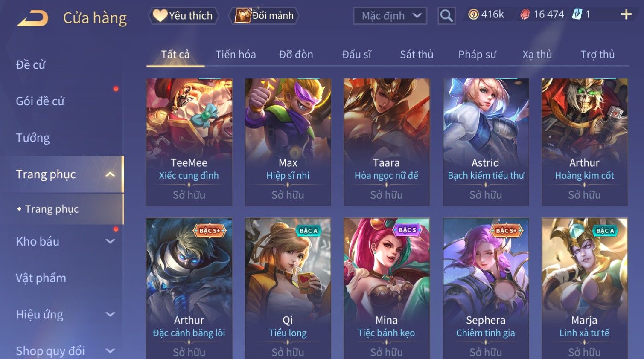Click the blue ticket currency icon
The width and height of the screenshot is (644, 359).
click(577, 14)
